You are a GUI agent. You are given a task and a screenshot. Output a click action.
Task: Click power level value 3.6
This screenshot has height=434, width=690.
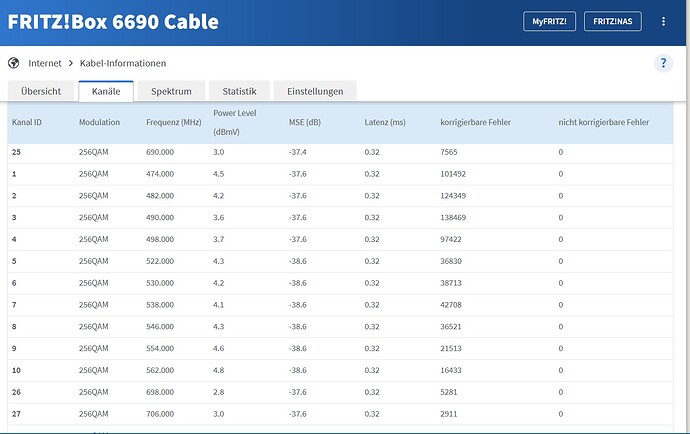219,217
